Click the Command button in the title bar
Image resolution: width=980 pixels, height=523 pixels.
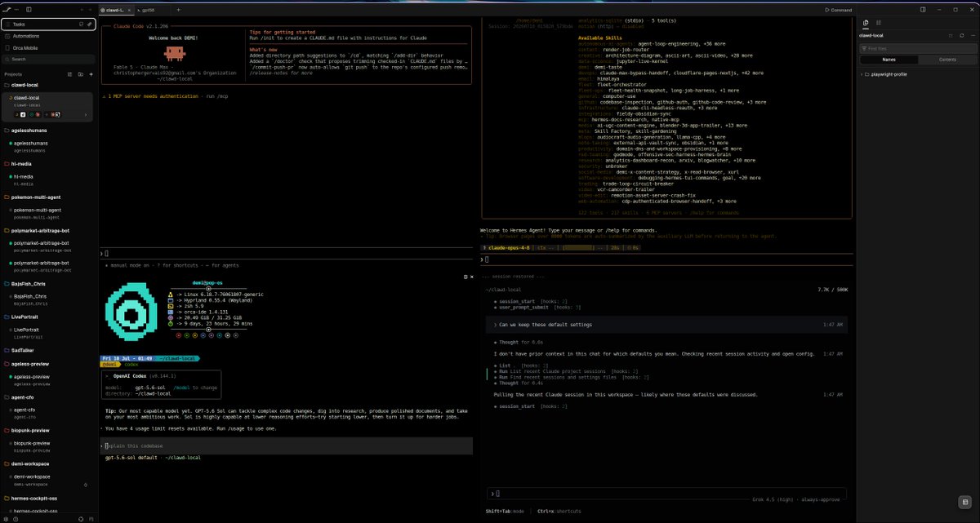[839, 10]
